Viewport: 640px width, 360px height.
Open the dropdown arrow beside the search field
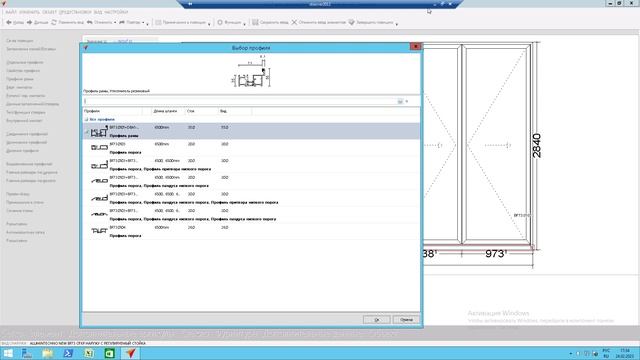(407, 101)
